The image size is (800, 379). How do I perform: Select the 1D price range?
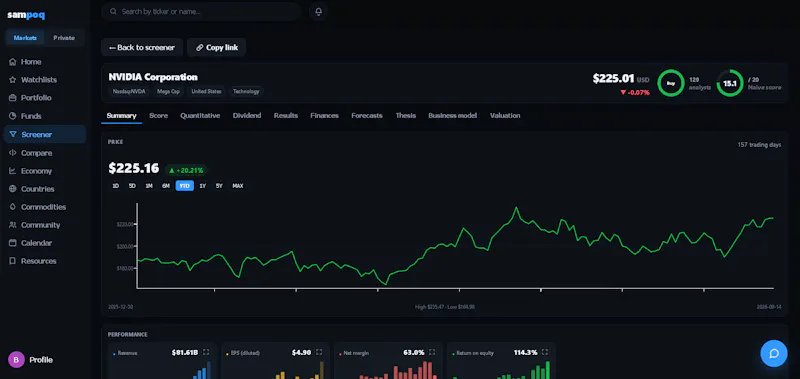(116, 186)
